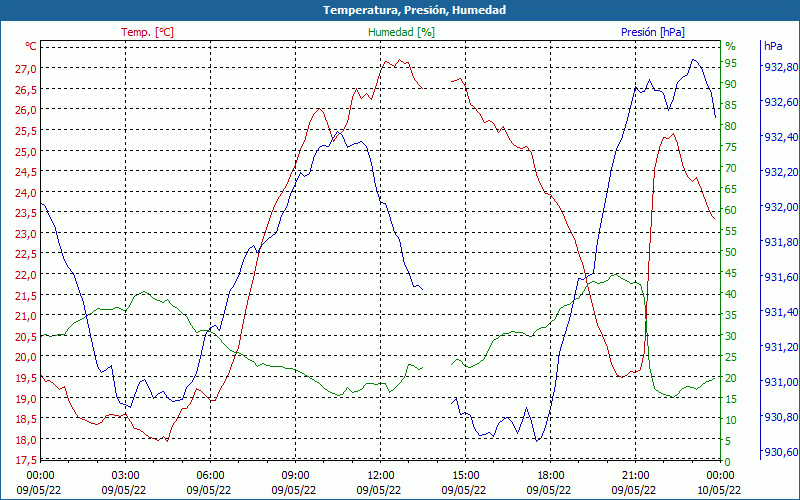Click the 930,60 pressure axis value
Screen dimensions: 800x500
click(x=780, y=452)
